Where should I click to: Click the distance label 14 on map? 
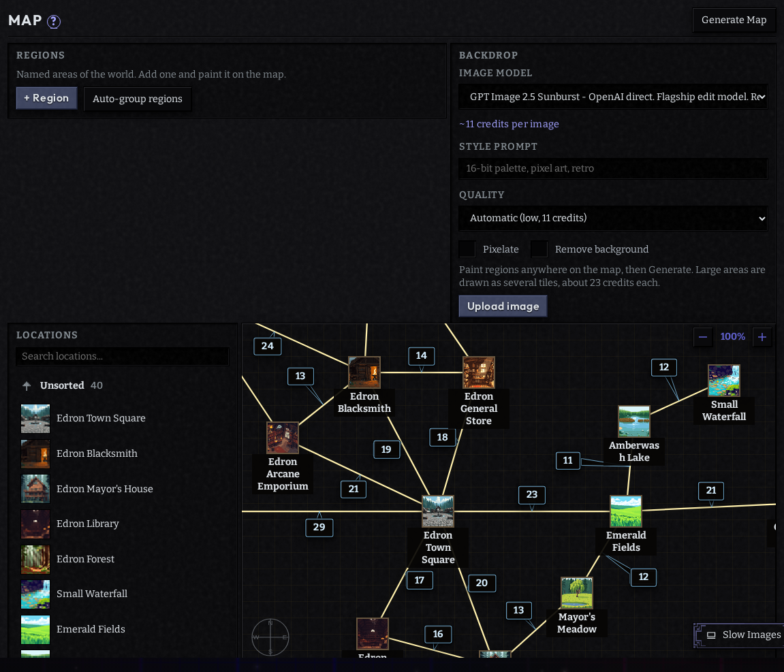pyautogui.click(x=422, y=355)
